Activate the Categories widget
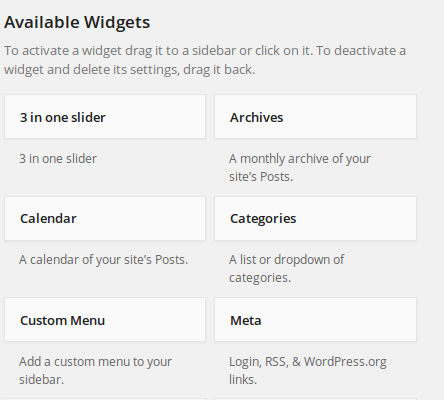Viewport: 444px width, 400px height. click(315, 218)
